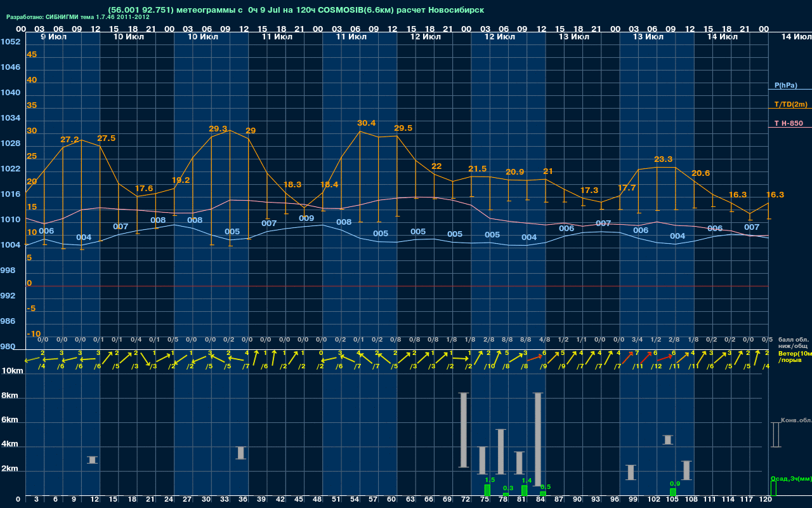Click the green precipitation legend symbol
812x508 pixels.
(x=773, y=488)
